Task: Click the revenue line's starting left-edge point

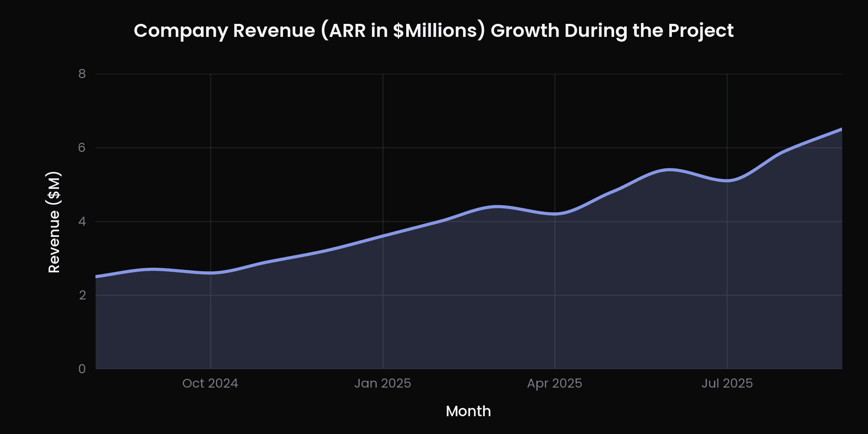Action: click(96, 276)
